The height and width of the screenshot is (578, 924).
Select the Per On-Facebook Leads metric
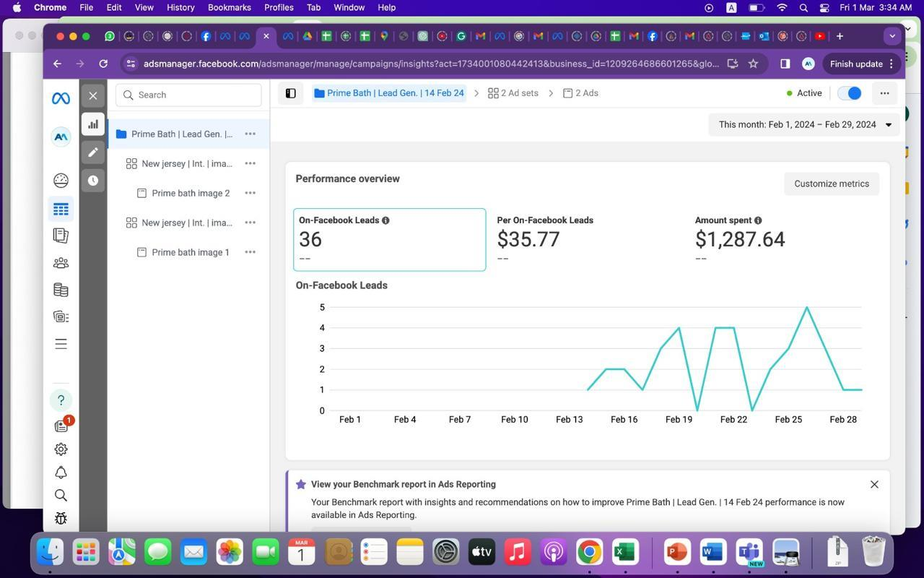pyautogui.click(x=587, y=239)
